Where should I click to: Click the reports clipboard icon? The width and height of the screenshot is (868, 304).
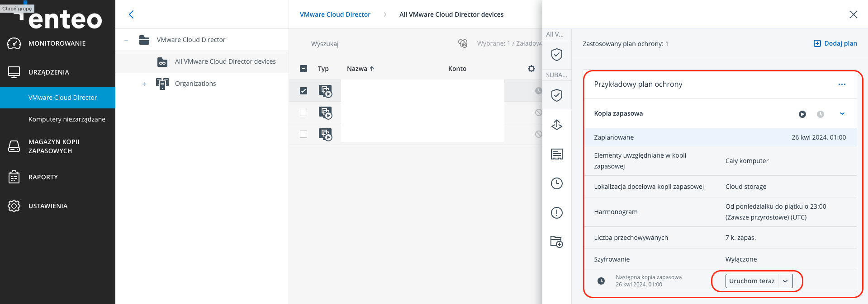click(x=14, y=177)
